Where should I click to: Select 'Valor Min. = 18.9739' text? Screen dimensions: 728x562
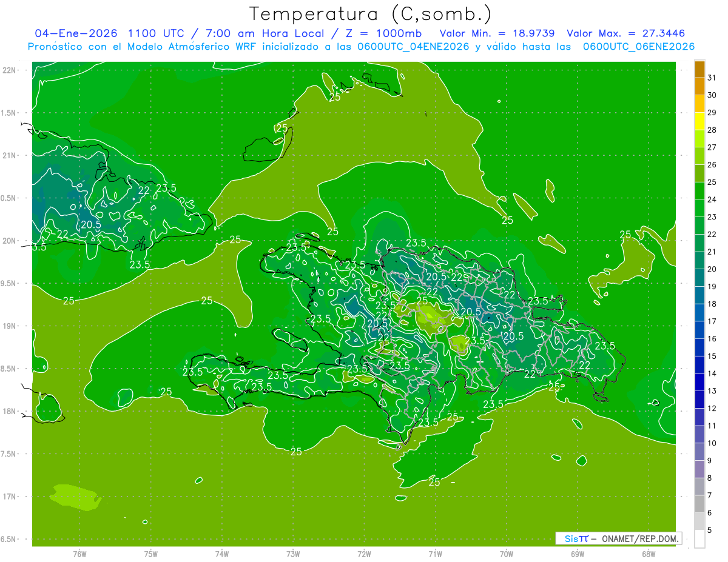click(x=497, y=33)
